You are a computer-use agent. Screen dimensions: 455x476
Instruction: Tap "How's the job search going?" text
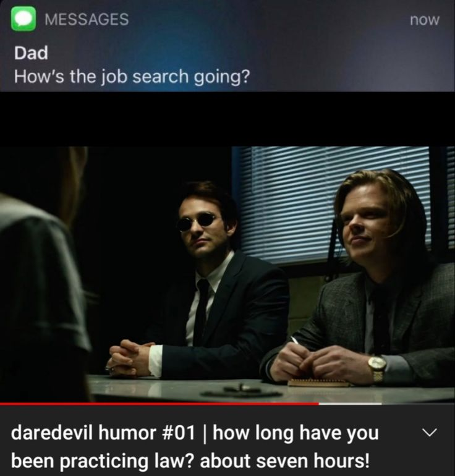click(x=132, y=76)
